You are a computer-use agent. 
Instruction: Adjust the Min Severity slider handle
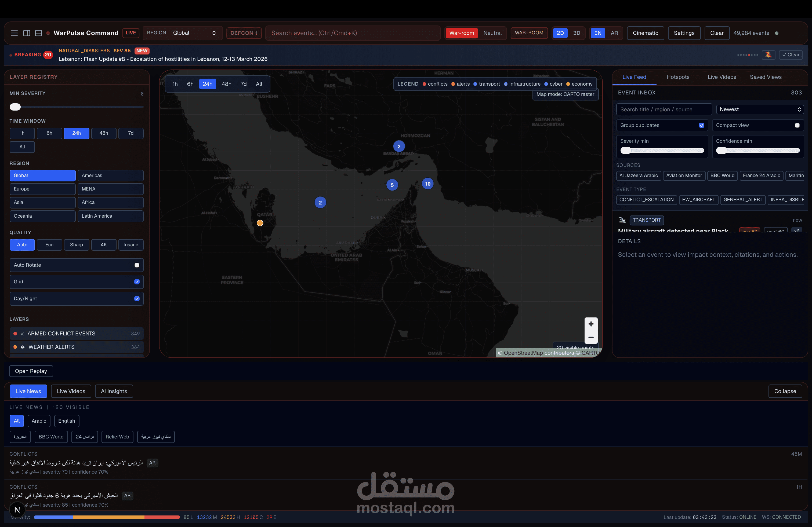[15, 107]
